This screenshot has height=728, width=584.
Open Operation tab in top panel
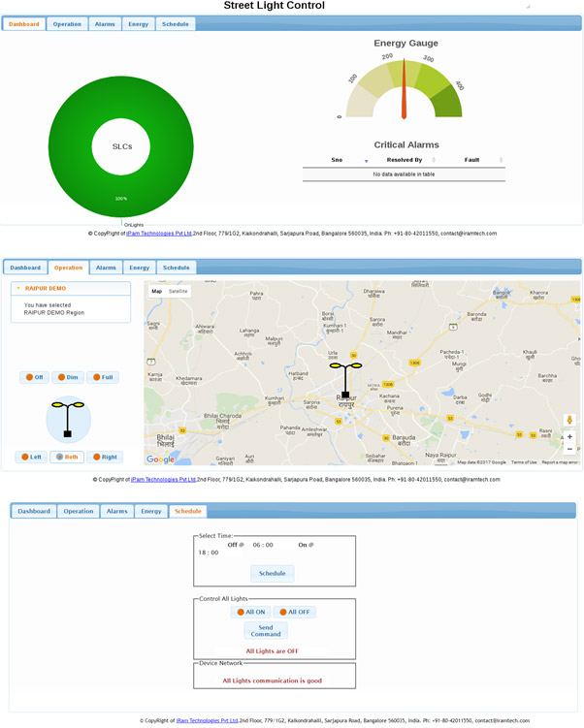[67, 24]
